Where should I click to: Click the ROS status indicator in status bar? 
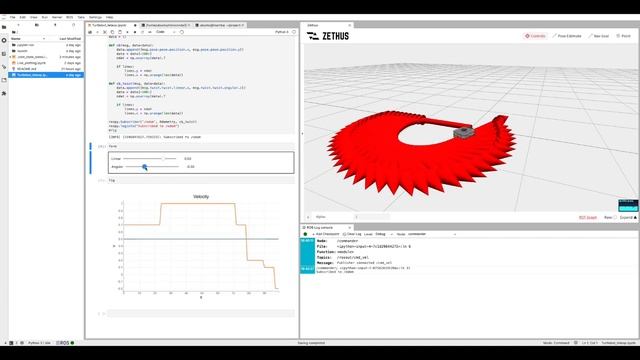point(65,343)
